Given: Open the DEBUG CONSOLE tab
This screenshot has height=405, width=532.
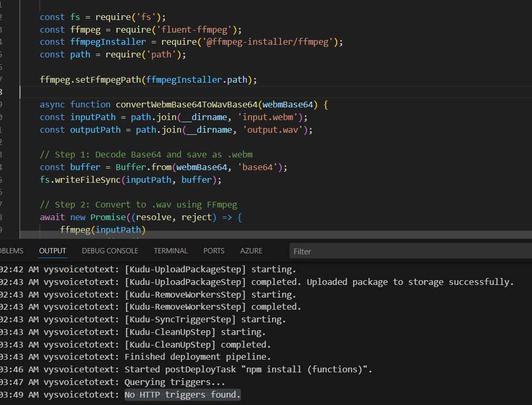Looking at the screenshot, I should (109, 251).
